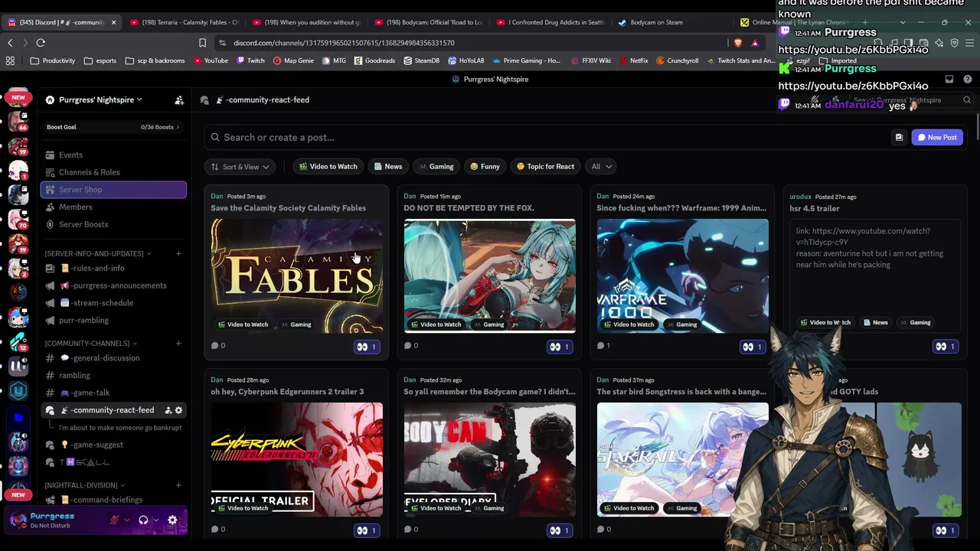Screen dimensions: 980x551
Task: Collapse the NIGHTFALL-DIVISION category
Action: [85, 485]
